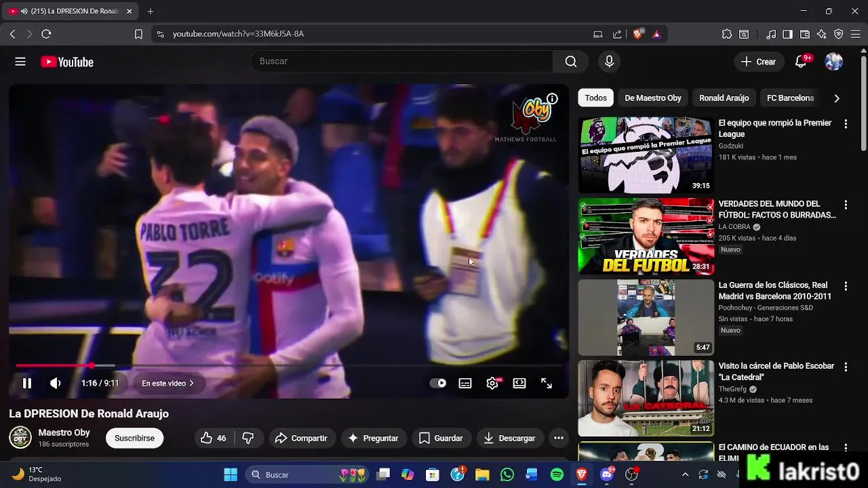Dislike the video

[x=248, y=438]
